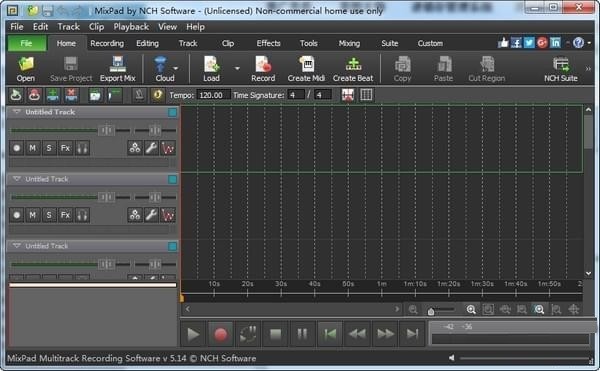Click the LinkedIn share icon
Viewport: 600px width, 371px height.
[555, 42]
